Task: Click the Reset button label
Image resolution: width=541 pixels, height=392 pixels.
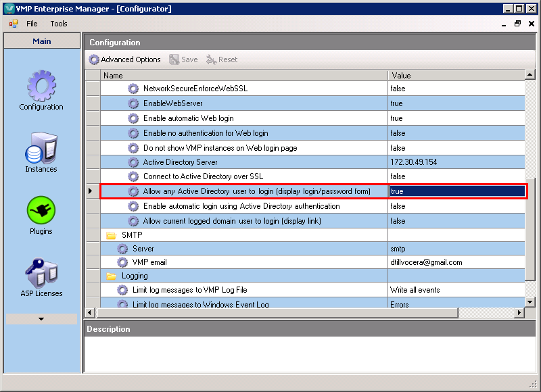Action: click(x=228, y=59)
